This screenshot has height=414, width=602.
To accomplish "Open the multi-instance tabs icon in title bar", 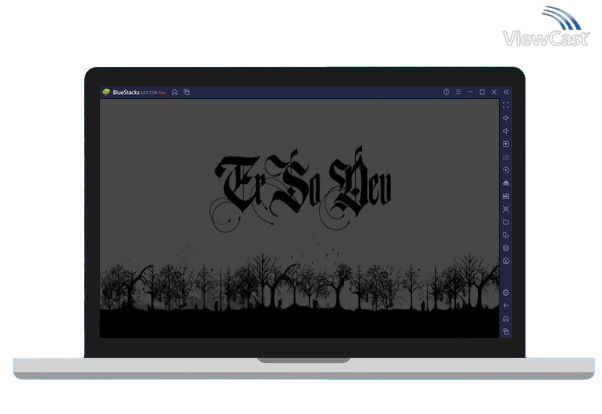I will click(x=187, y=92).
